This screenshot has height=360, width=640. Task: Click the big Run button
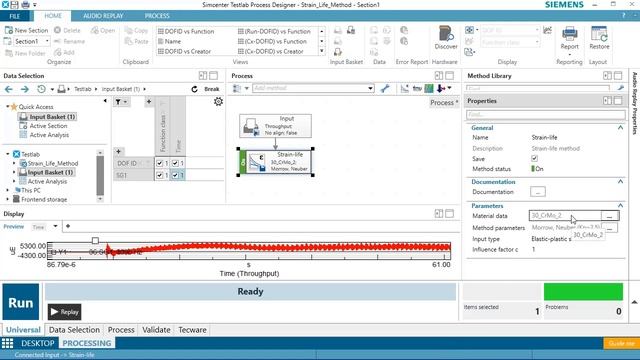[x=21, y=302]
